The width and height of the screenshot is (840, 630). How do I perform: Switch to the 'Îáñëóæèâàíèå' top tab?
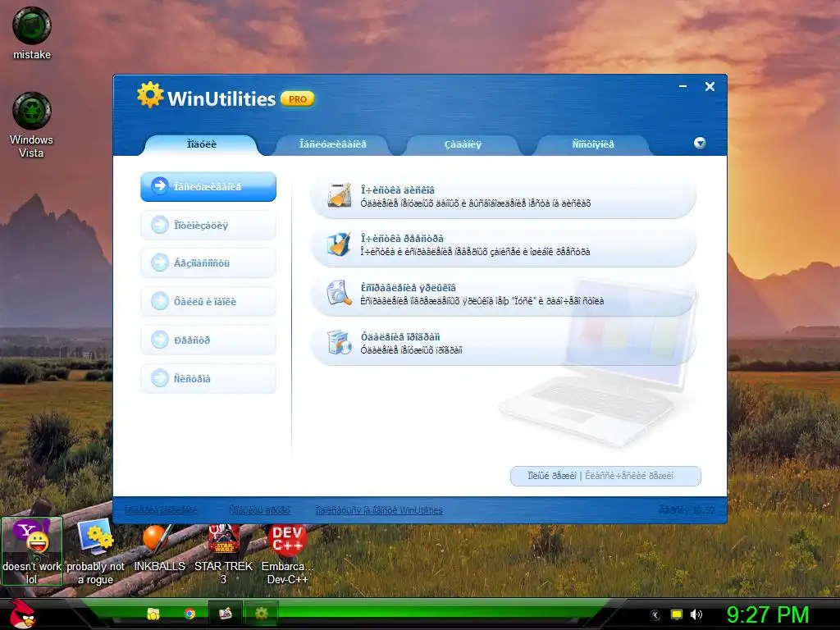tap(333, 144)
